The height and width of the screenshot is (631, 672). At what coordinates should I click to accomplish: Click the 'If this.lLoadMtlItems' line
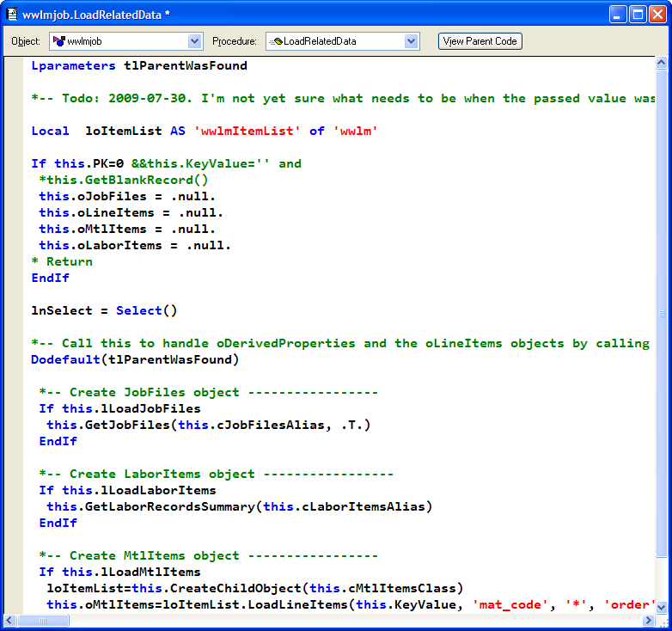tap(120, 572)
